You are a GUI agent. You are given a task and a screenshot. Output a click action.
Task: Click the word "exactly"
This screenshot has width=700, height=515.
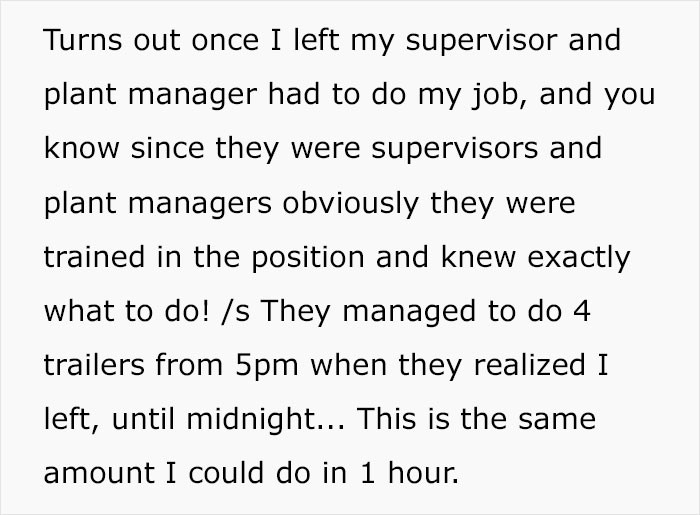(x=579, y=259)
